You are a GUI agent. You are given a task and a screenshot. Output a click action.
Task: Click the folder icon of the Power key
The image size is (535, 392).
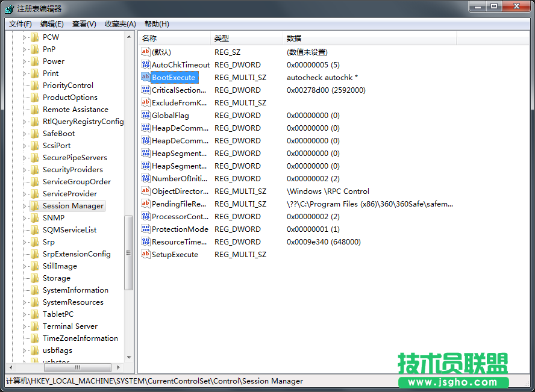tap(36, 61)
